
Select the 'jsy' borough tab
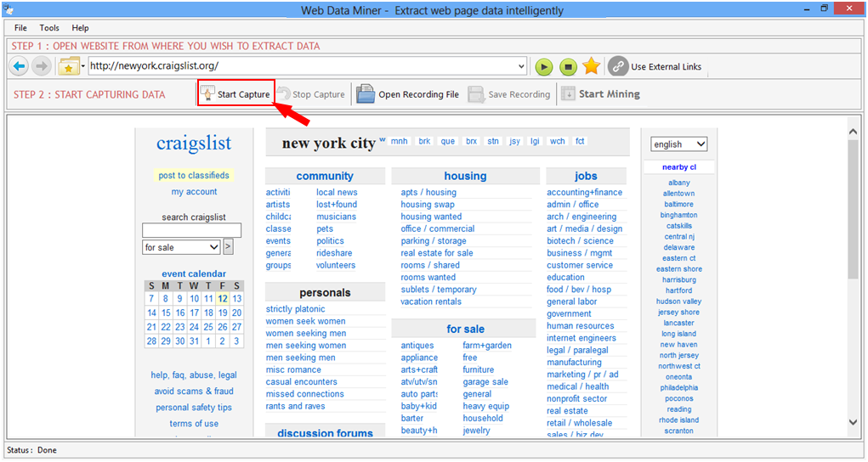point(515,141)
